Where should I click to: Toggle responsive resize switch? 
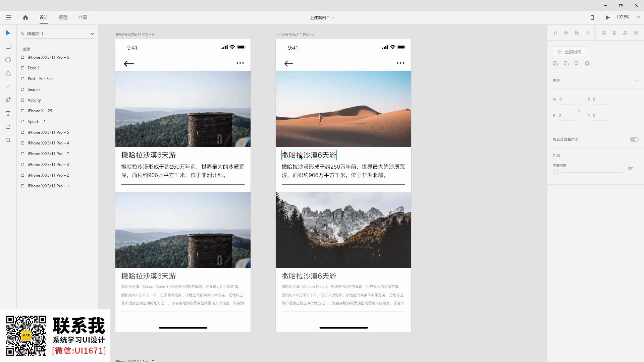point(634,139)
